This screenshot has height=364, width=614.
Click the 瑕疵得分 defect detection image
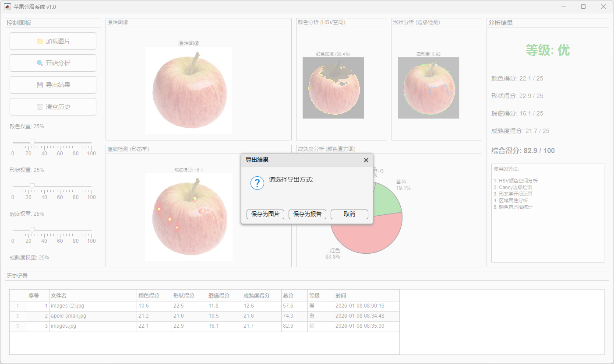tap(189, 217)
